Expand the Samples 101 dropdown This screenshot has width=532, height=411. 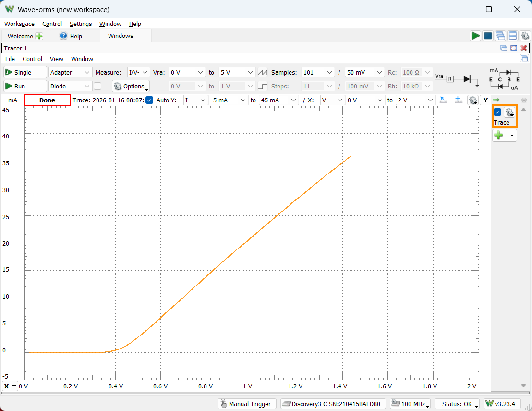[318, 72]
